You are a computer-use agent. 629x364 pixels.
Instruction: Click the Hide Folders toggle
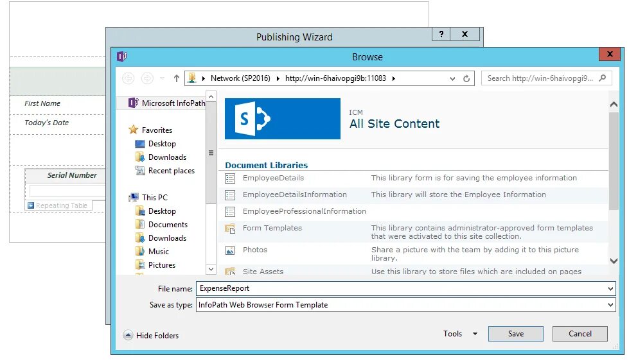click(151, 336)
